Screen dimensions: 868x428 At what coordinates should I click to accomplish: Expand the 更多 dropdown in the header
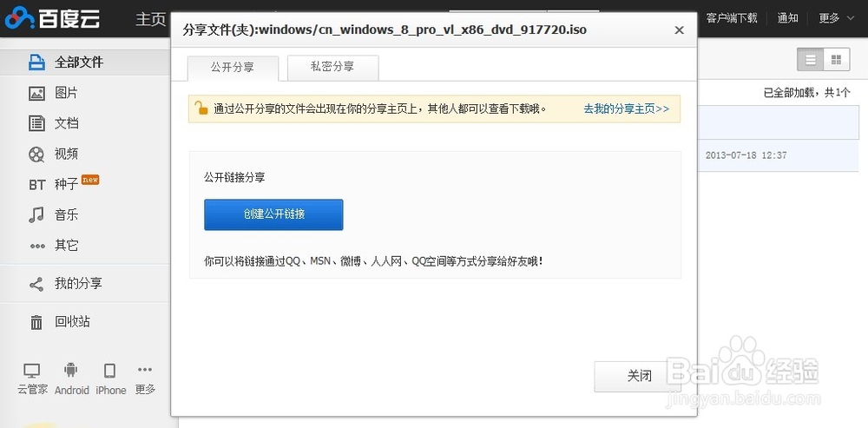click(837, 18)
